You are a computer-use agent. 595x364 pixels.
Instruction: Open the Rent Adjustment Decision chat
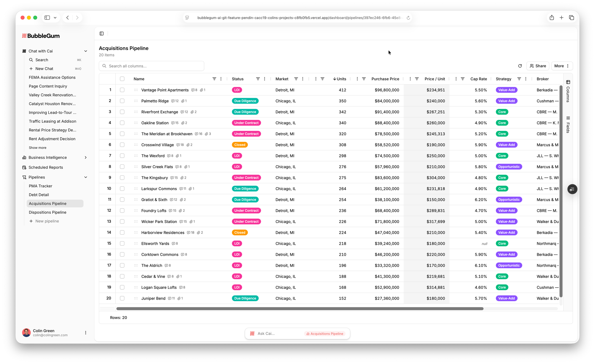point(52,139)
